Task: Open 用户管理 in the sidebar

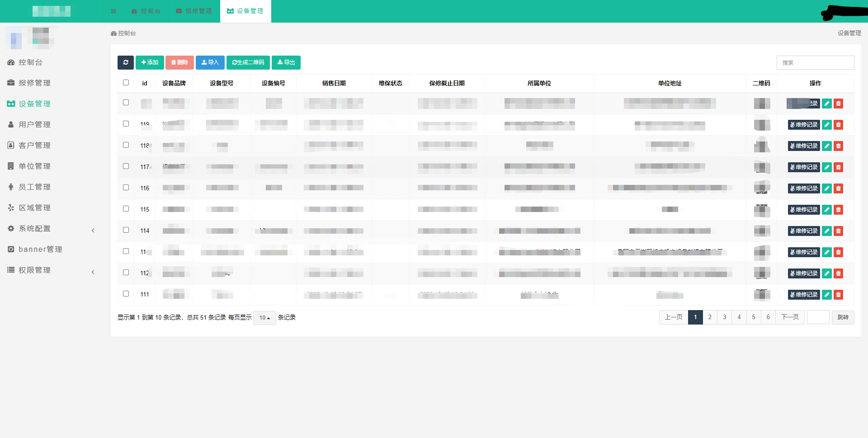Action: click(34, 125)
